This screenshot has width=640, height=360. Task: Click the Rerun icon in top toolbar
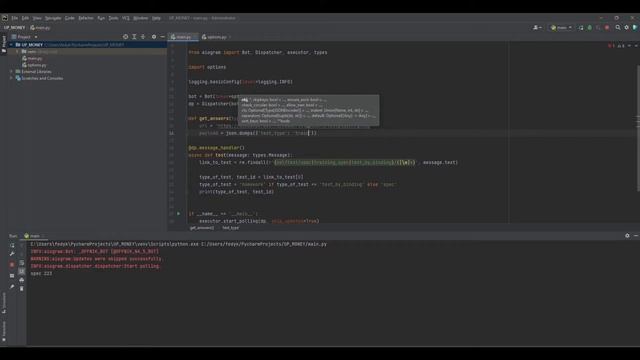[581, 27]
